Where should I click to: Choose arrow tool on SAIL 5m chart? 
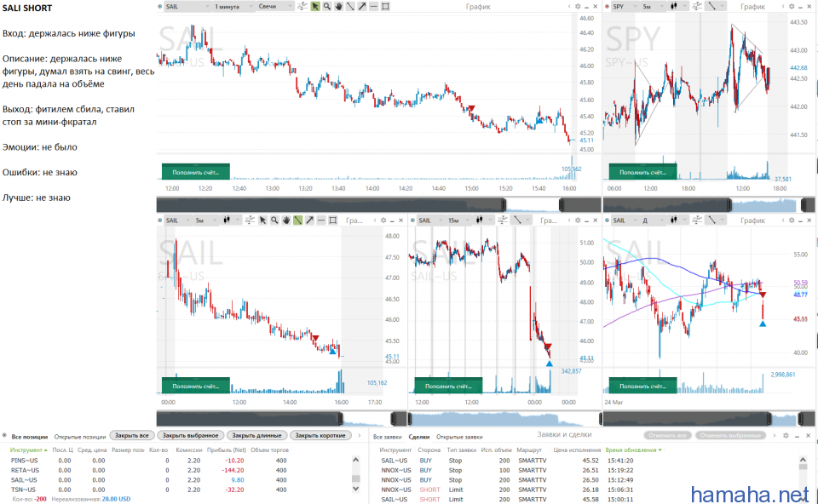click(309, 220)
